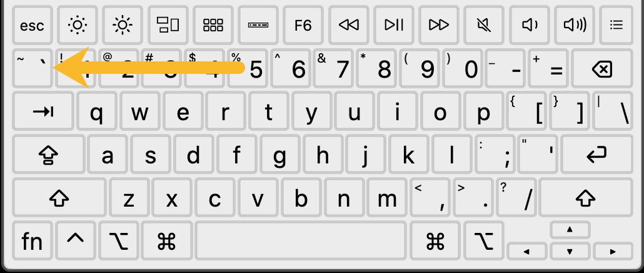Toggle the caps lock key
This screenshot has height=273, width=644.
pos(49,155)
